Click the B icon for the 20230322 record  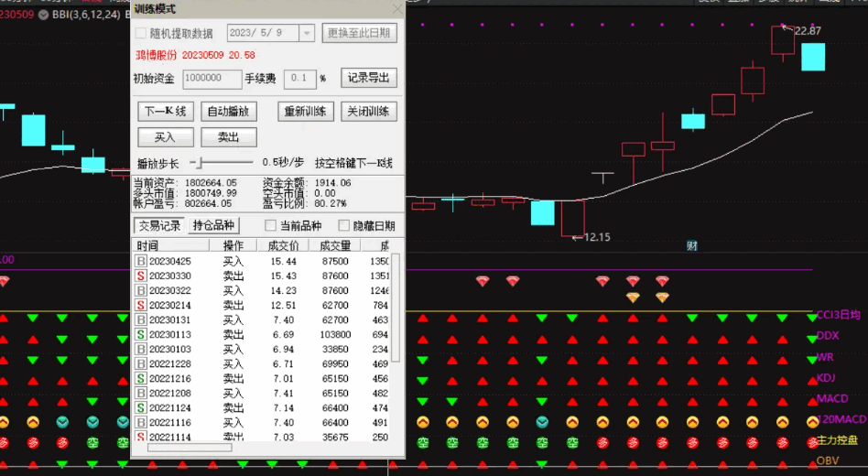pos(141,290)
